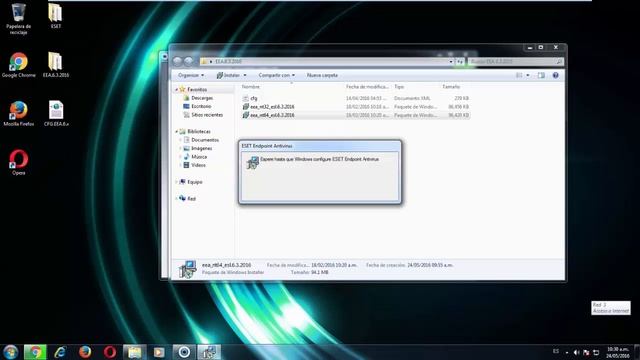Focus the Explorer search field
The width and height of the screenshot is (640, 360).
point(516,62)
